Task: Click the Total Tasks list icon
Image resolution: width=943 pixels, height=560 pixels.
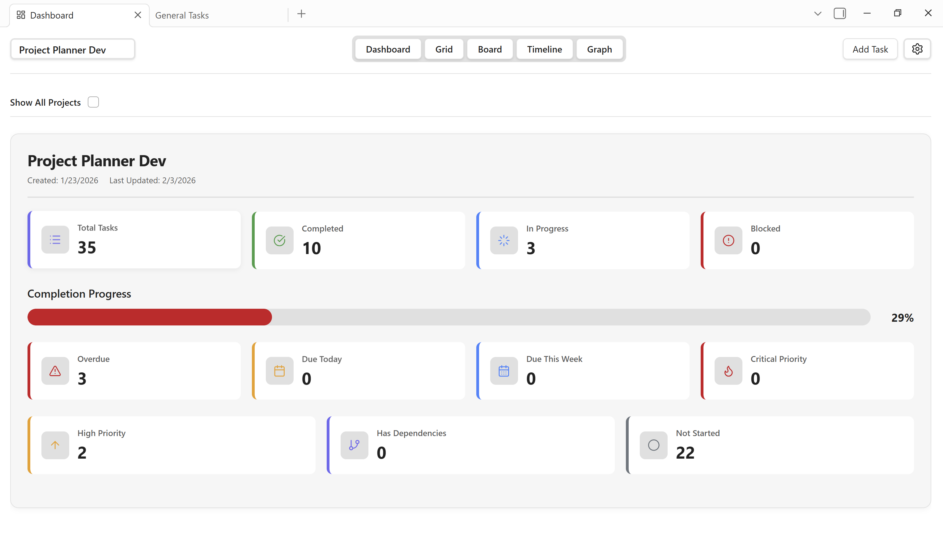Action: click(55, 240)
